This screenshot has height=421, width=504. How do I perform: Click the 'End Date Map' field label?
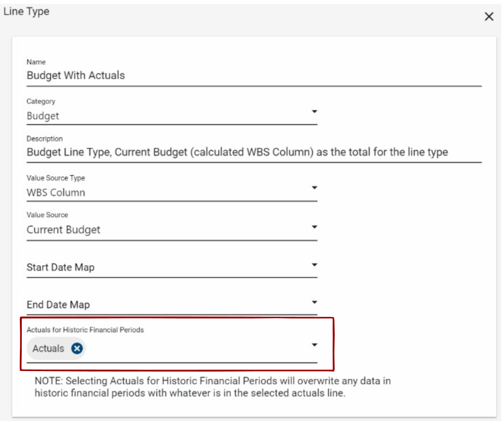(x=58, y=305)
